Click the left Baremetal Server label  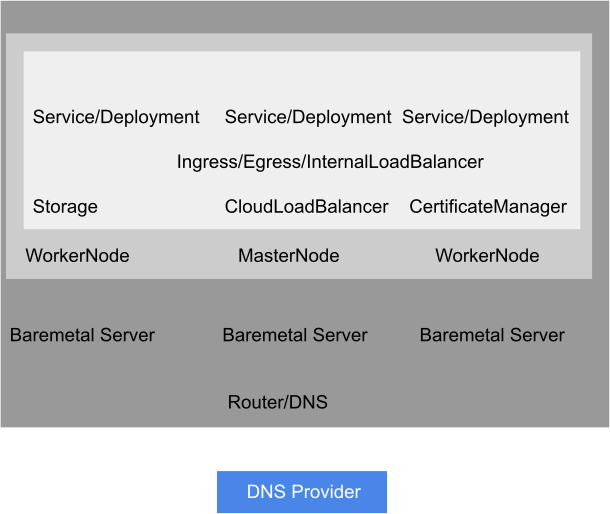click(x=82, y=335)
